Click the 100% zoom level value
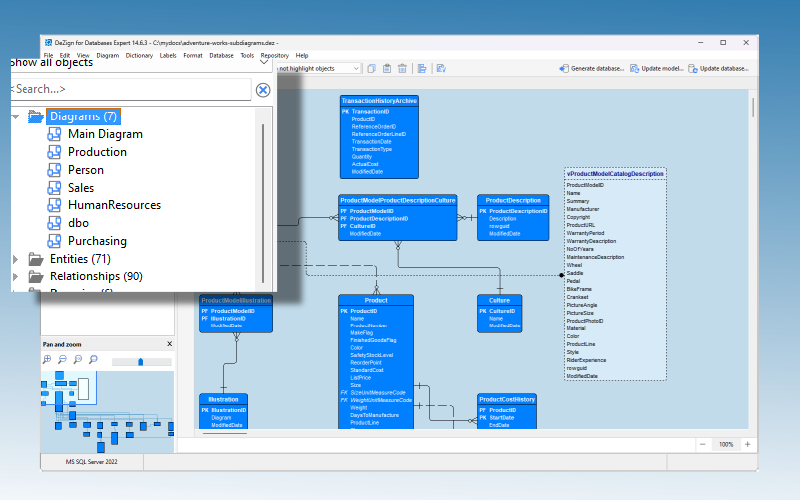 [x=726, y=444]
